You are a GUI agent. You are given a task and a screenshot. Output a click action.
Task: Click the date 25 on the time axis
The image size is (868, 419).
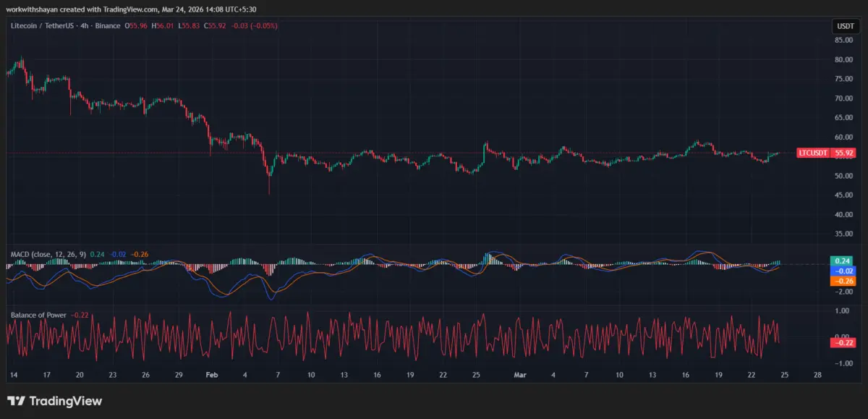(x=476, y=375)
